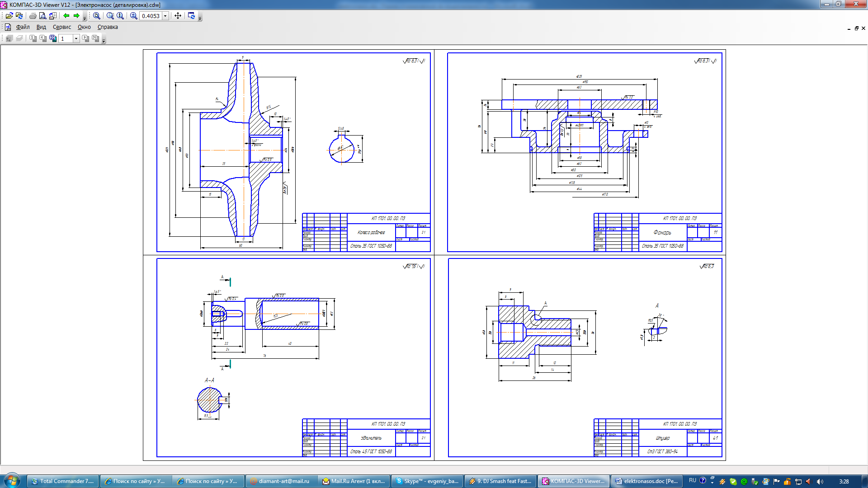Go forward with green right arrow
Screen dimensions: 868x488
pyautogui.click(x=76, y=16)
